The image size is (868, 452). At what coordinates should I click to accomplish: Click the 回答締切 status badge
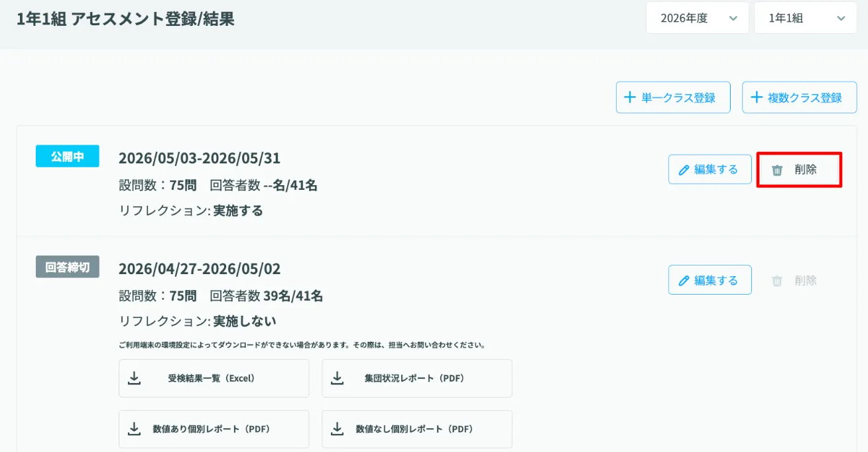[68, 267]
